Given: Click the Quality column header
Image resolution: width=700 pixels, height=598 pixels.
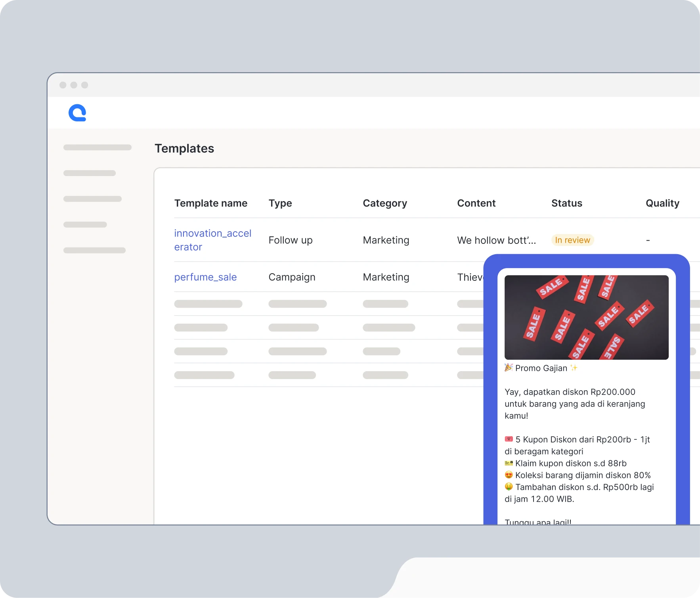Looking at the screenshot, I should [x=662, y=203].
